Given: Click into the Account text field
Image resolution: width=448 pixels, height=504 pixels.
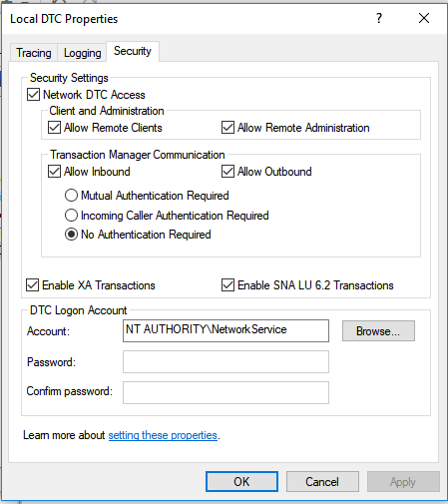Looking at the screenshot, I should (x=225, y=330).
